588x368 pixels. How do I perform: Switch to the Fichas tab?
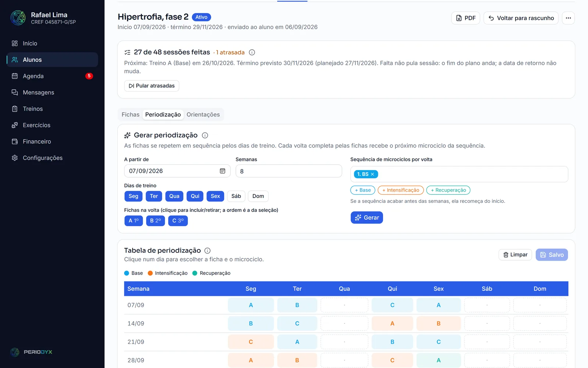click(130, 114)
